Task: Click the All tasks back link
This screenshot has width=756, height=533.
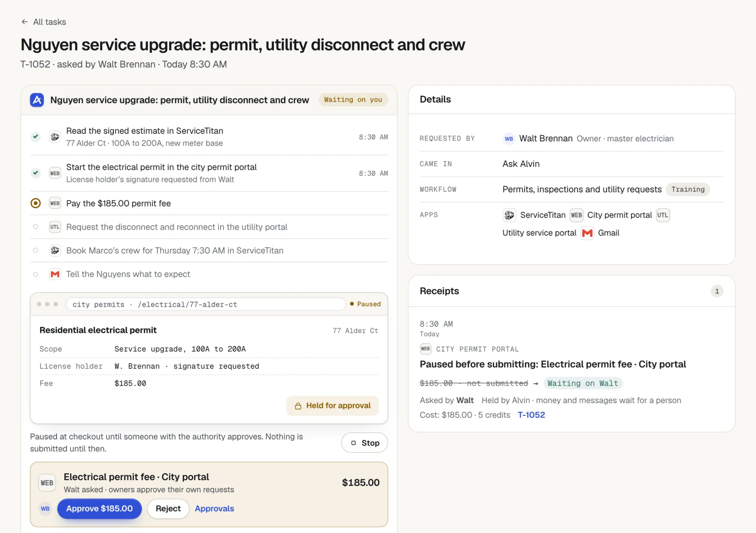Action: click(x=43, y=22)
